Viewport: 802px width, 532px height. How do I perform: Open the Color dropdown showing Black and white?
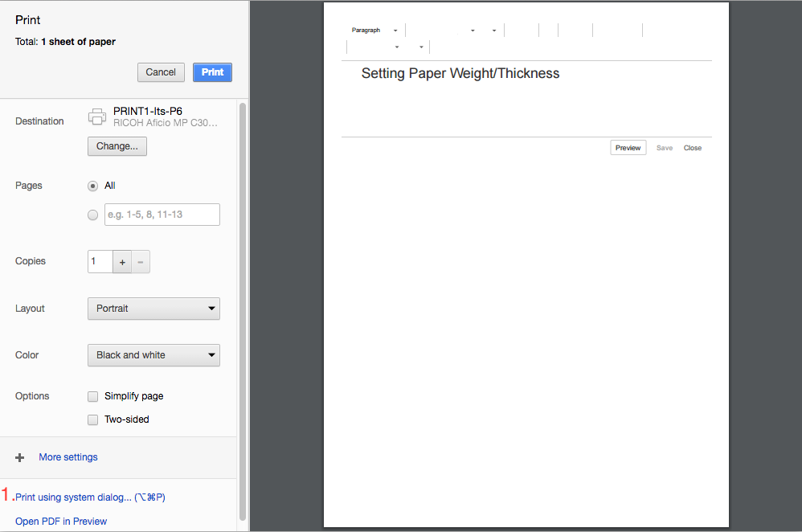click(153, 355)
